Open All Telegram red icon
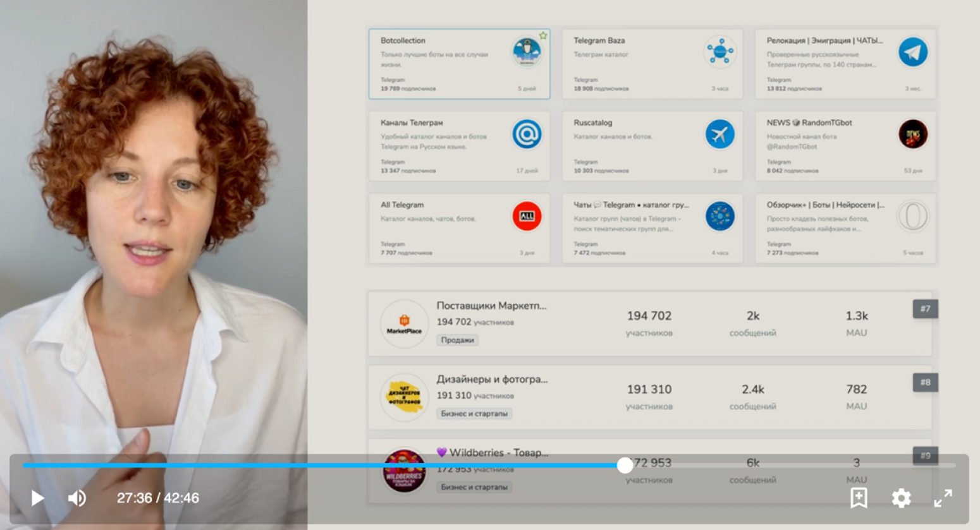The image size is (980, 530). click(x=527, y=216)
